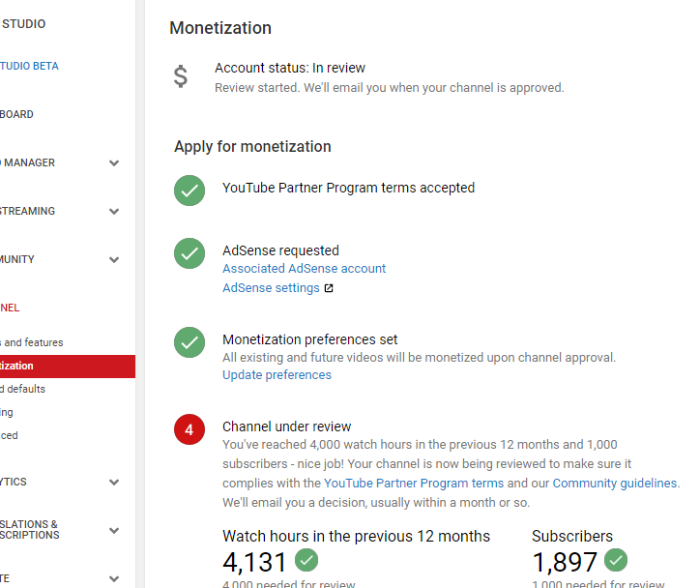700x588 pixels.
Task: Select the highlighted Monetization sidebar item
Action: (68, 367)
